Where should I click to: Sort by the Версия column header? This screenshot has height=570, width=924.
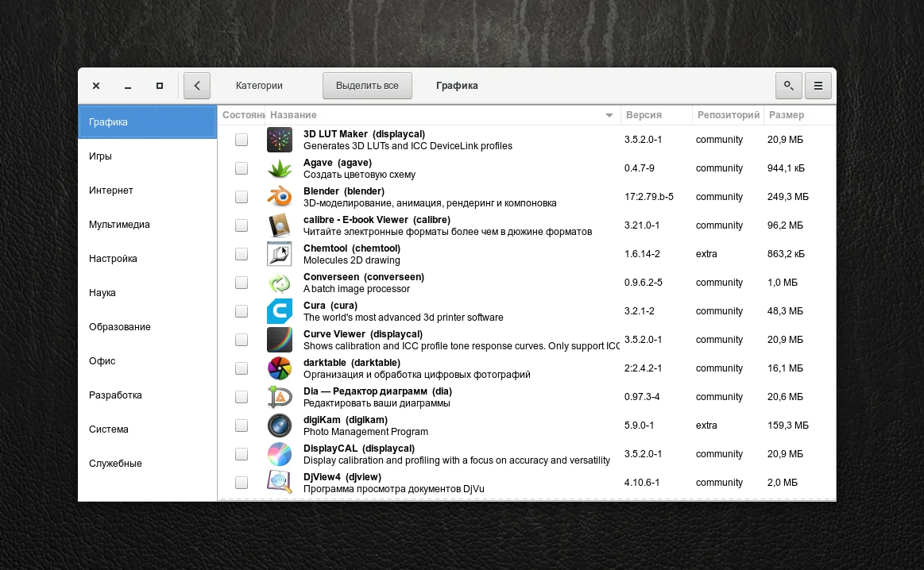(656, 115)
